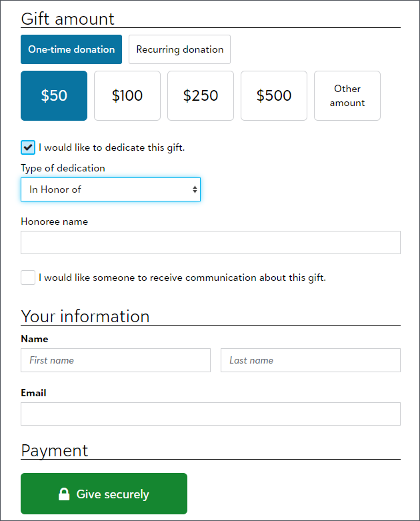The height and width of the screenshot is (521, 420).
Task: Pick the $250 donation amount
Action: pos(201,95)
